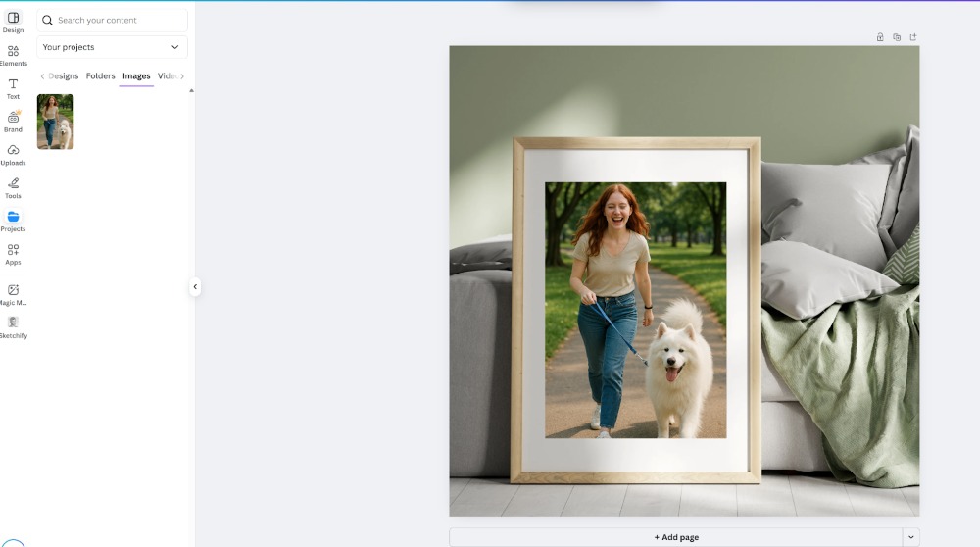Open the Design panel in the sidebar
The height and width of the screenshot is (547, 980).
click(x=13, y=22)
